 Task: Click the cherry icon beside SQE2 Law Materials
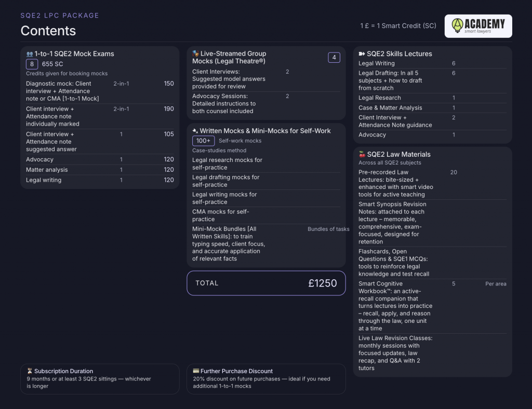pos(362,154)
